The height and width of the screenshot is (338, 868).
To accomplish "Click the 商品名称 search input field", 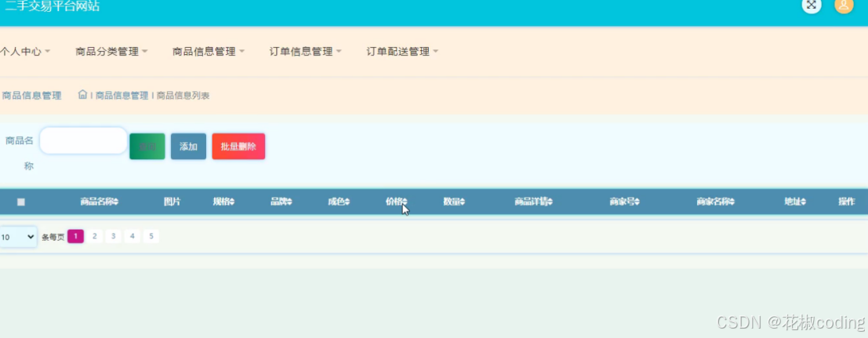I will coord(84,140).
